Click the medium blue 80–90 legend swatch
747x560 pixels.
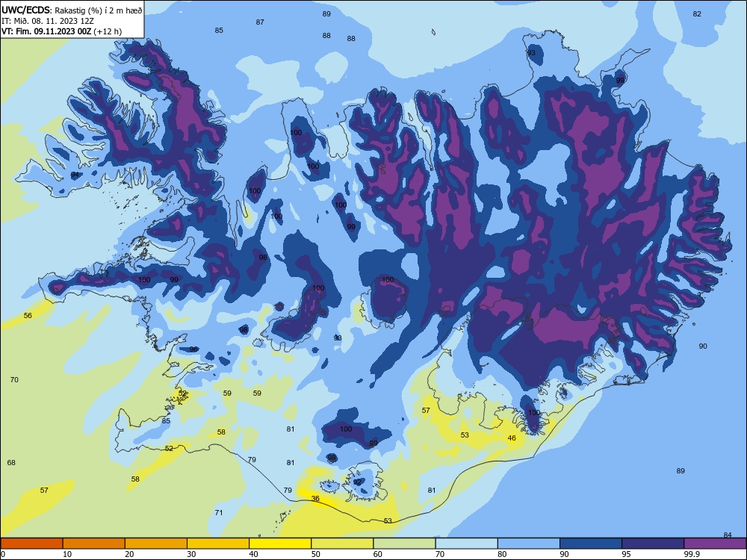pyautogui.click(x=529, y=544)
